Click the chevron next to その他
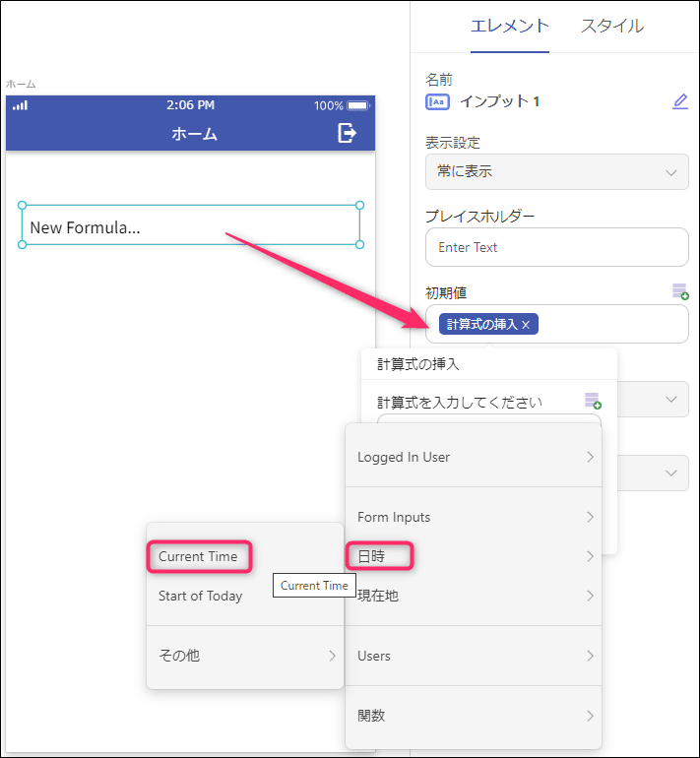The width and height of the screenshot is (700, 758). point(332,656)
